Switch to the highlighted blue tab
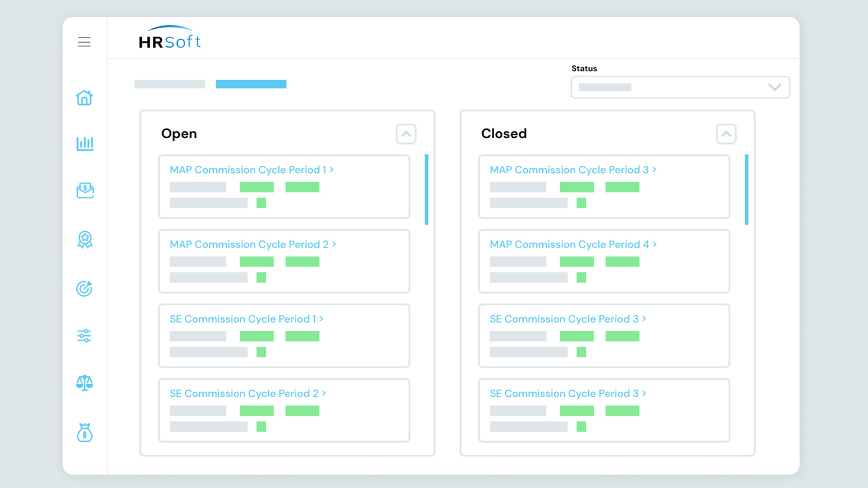868x488 pixels. (x=251, y=84)
